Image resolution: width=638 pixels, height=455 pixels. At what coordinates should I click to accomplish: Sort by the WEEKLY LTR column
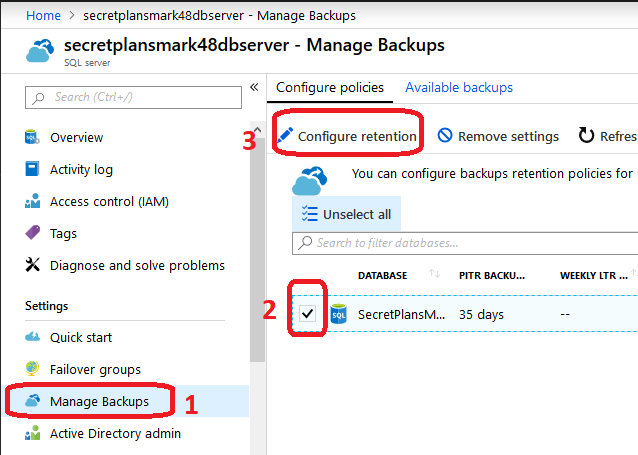click(594, 276)
